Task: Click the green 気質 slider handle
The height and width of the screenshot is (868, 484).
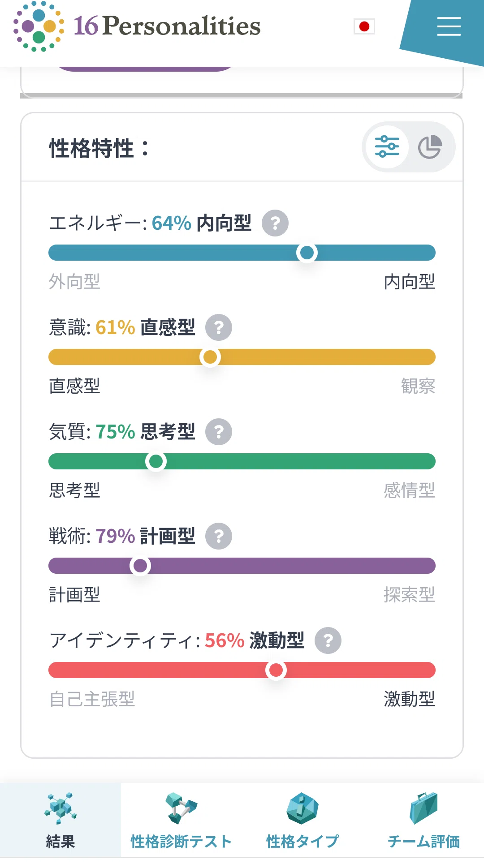Action: [x=156, y=461]
